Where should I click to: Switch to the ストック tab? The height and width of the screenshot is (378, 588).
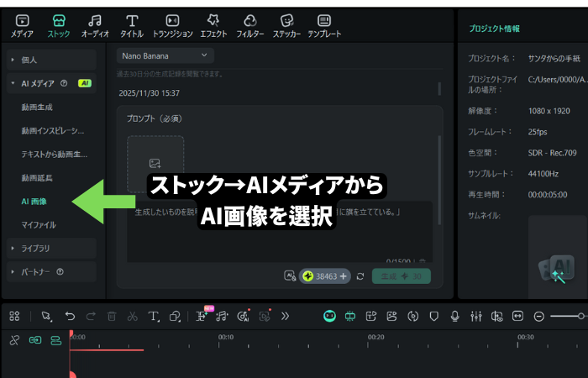[59, 26]
